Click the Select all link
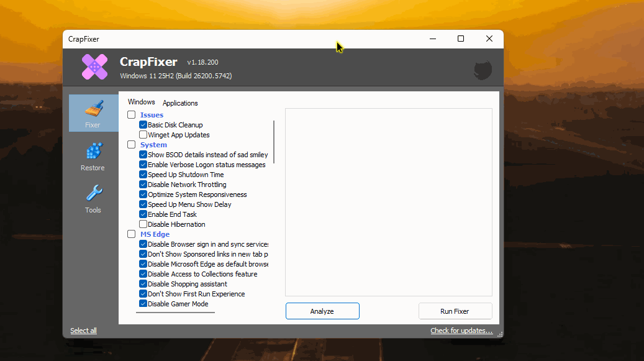Image resolution: width=644 pixels, height=361 pixels. coord(83,331)
